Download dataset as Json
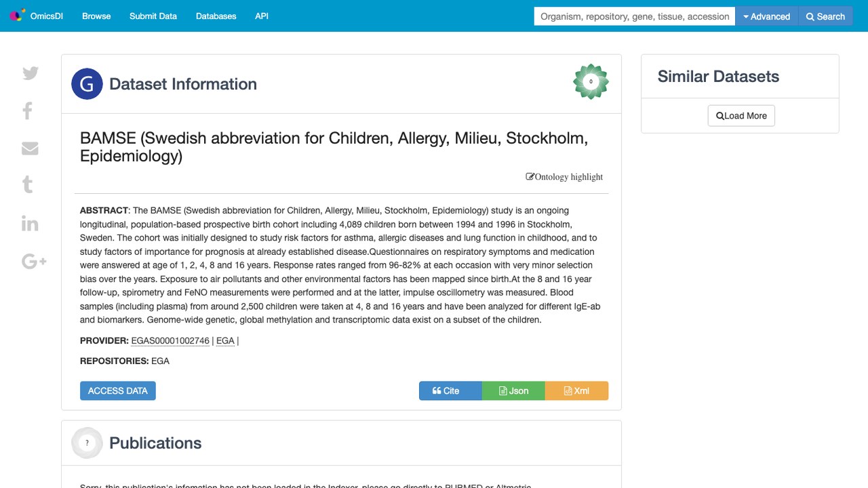This screenshot has height=488, width=868. point(513,390)
